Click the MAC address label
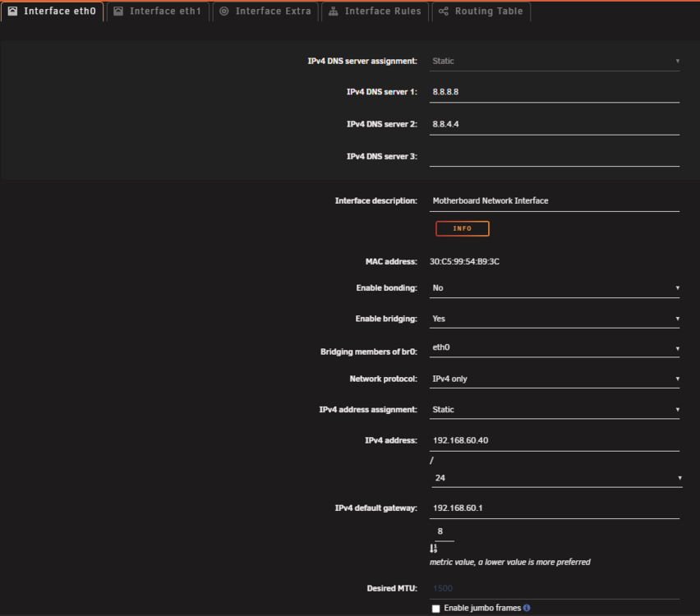 [391, 261]
